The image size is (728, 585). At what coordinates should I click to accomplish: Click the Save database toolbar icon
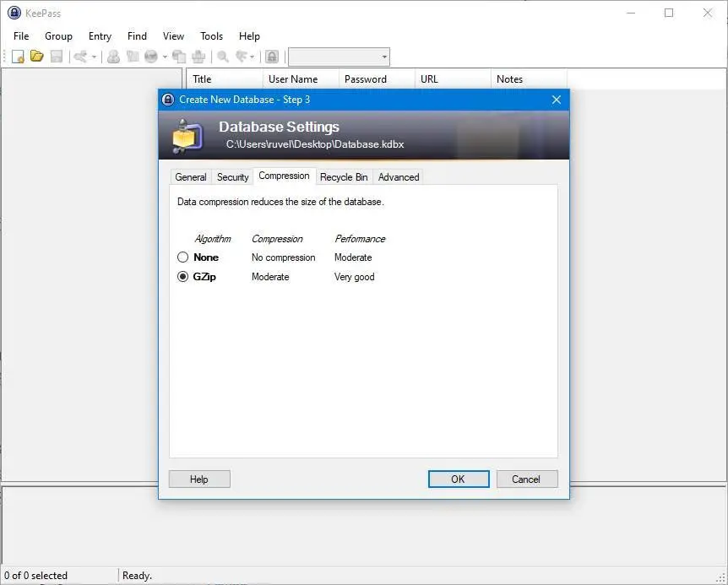click(57, 57)
